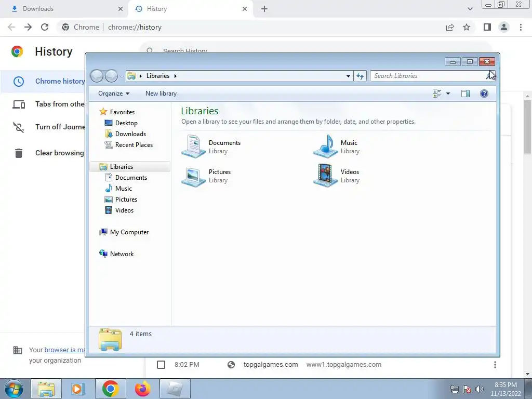Open more actions for topgalgames.com entry
The image size is (532, 399).
coord(495,365)
